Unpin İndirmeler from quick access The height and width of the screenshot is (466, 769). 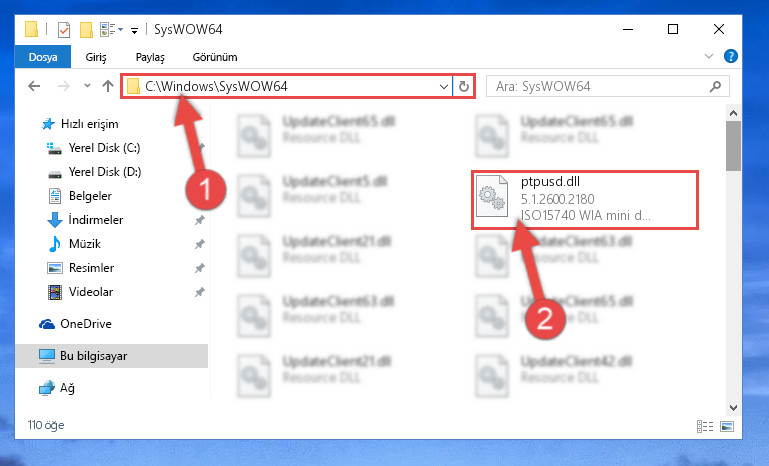click(x=200, y=220)
